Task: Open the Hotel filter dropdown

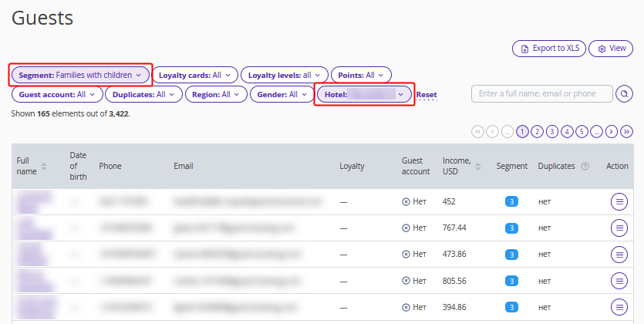Action: [x=364, y=94]
